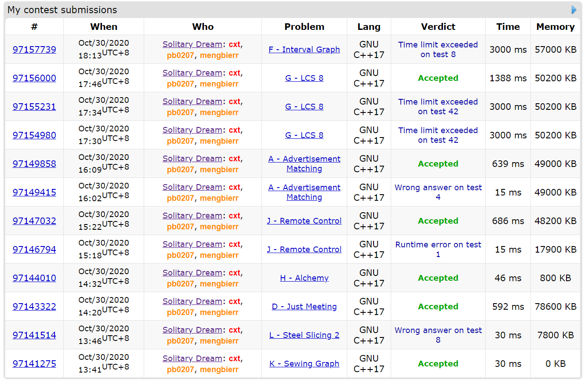Open mengbierr profile in the Alchemy row
Viewport: 588px width, 384px height.
coord(219,284)
